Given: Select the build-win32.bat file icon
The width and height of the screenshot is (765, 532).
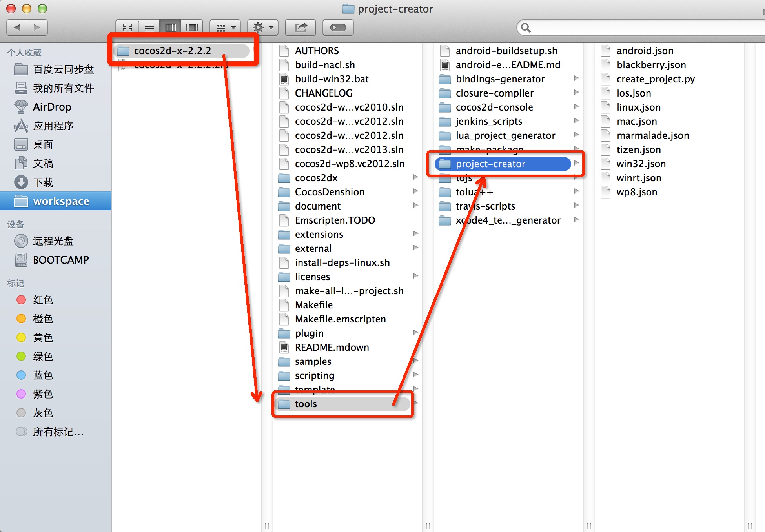Looking at the screenshot, I should [x=284, y=79].
